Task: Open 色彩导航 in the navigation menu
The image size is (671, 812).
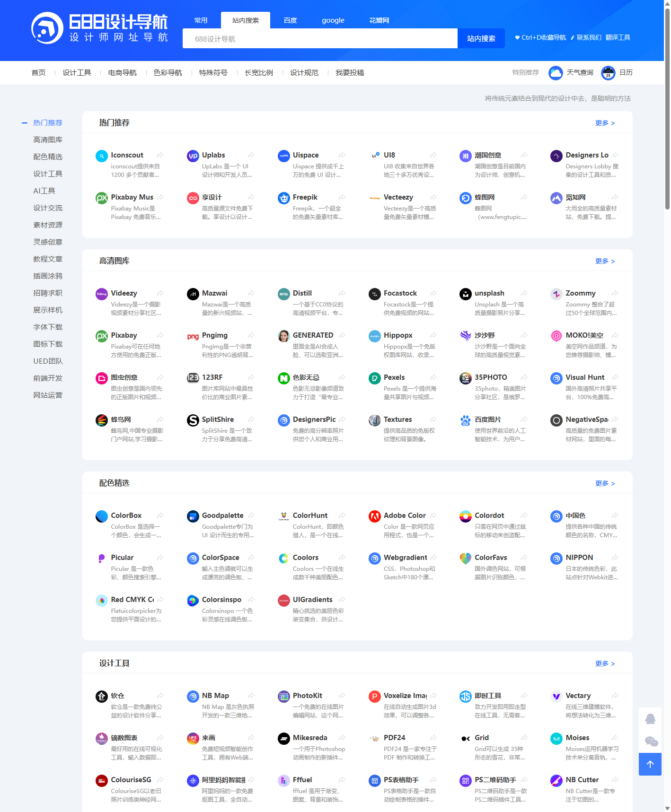Action: pyautogui.click(x=168, y=73)
